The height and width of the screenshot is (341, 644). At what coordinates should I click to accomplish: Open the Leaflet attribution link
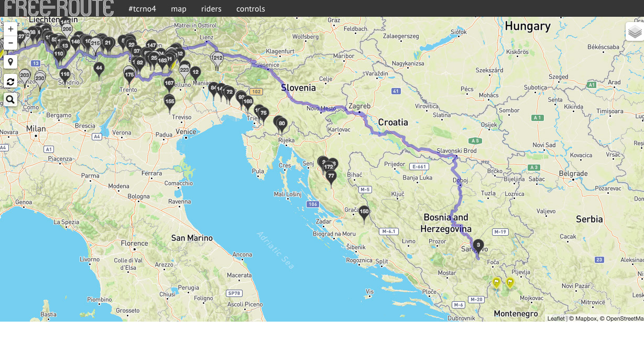tap(555, 318)
